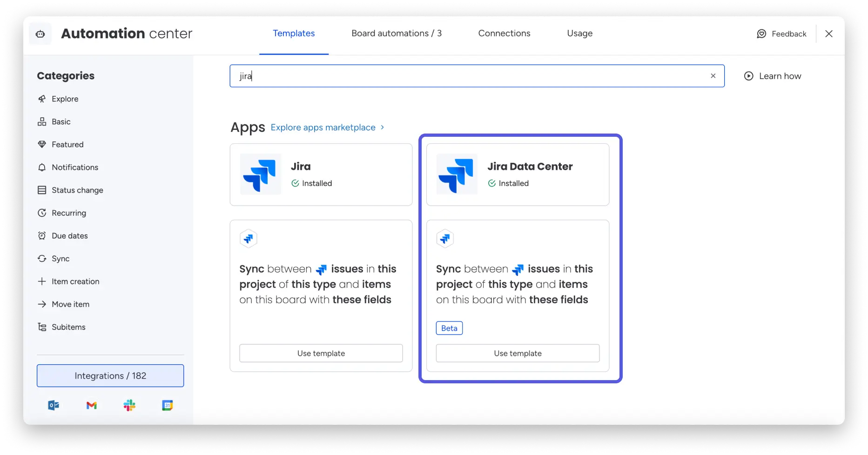Screen dimensions: 868x455
Task: Click the hexagon Jira icon in left template
Action: [249, 239]
